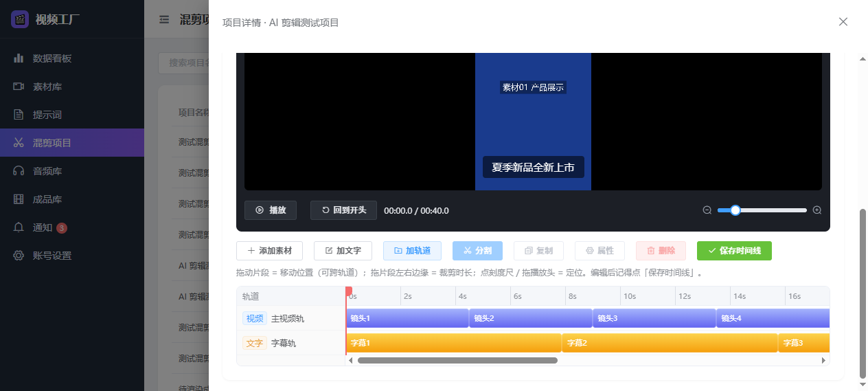Click the zoom out magnifier icon
868x391 pixels.
(x=707, y=210)
